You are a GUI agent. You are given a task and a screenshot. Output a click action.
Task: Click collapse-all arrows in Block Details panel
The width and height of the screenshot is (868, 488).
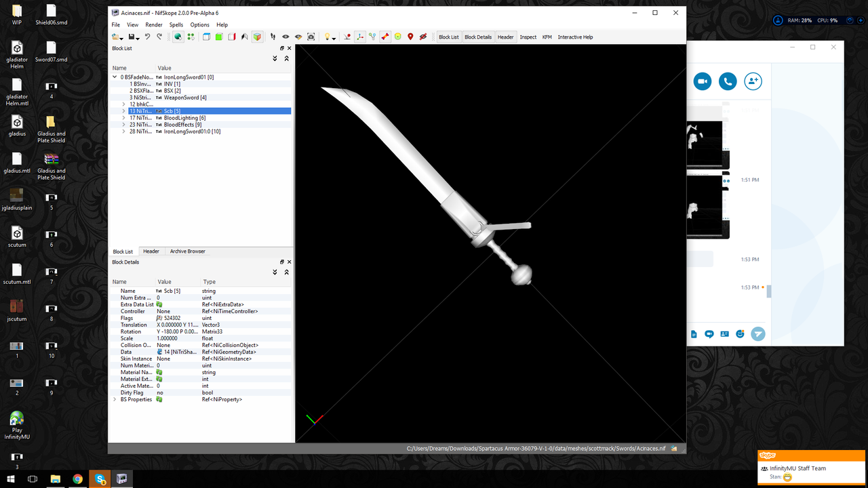pos(286,272)
